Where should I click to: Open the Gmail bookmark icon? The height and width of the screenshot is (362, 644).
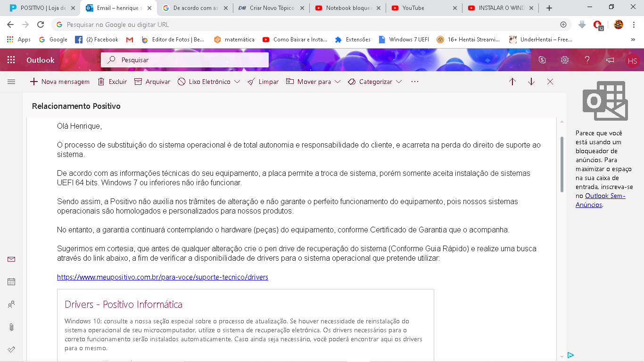tap(130, 40)
